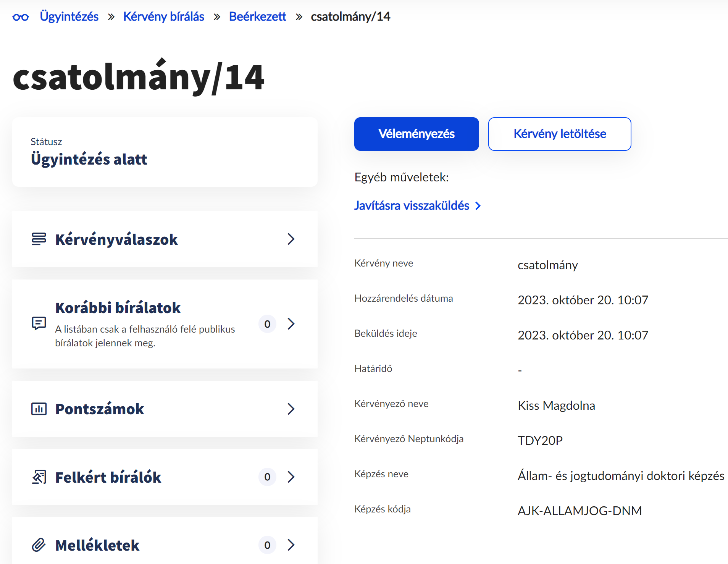Click the double-circle home logo icon
The height and width of the screenshot is (564, 728).
[x=21, y=16]
